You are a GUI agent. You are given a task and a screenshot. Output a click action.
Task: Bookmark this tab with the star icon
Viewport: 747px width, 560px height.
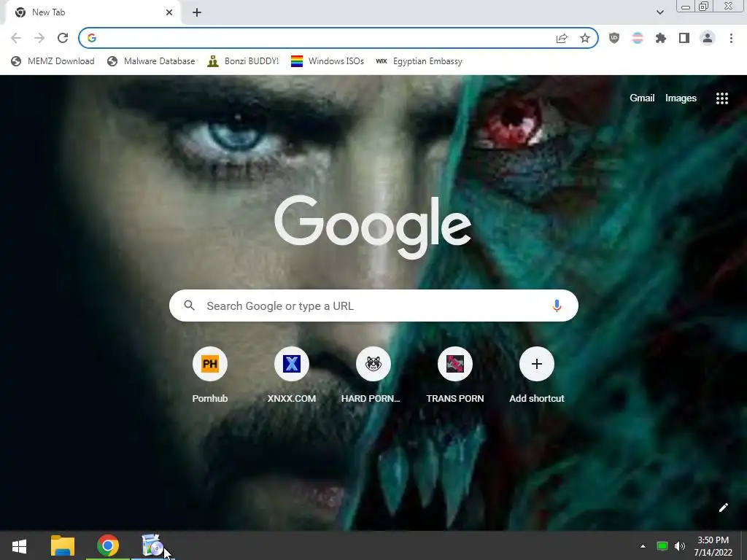pyautogui.click(x=585, y=38)
